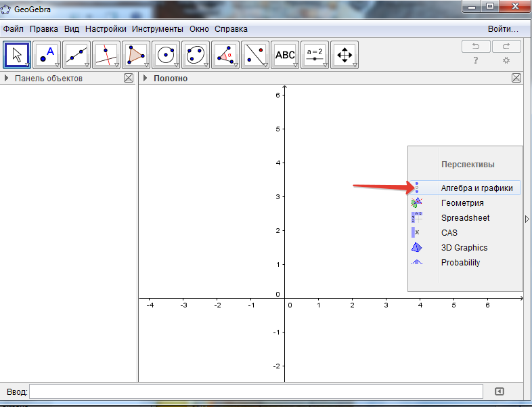This screenshot has height=407, width=532.
Task: Select the Polygon tool
Action: [136, 55]
